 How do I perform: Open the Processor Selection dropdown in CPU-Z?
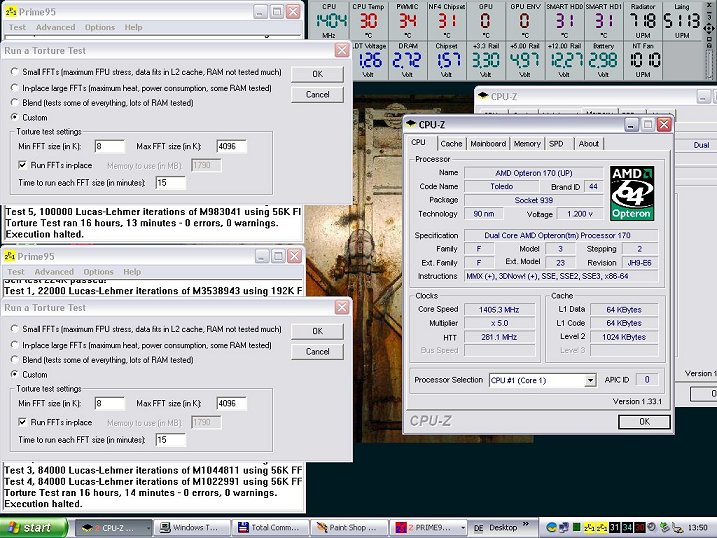click(590, 380)
